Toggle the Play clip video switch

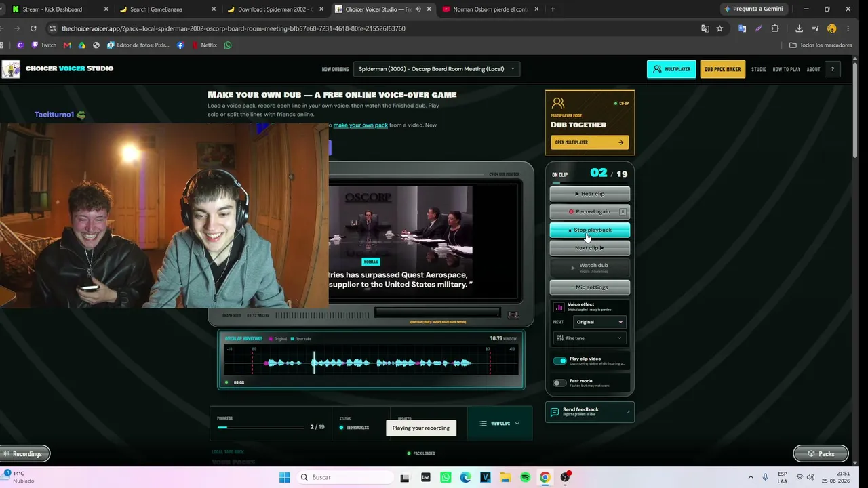coord(559,361)
